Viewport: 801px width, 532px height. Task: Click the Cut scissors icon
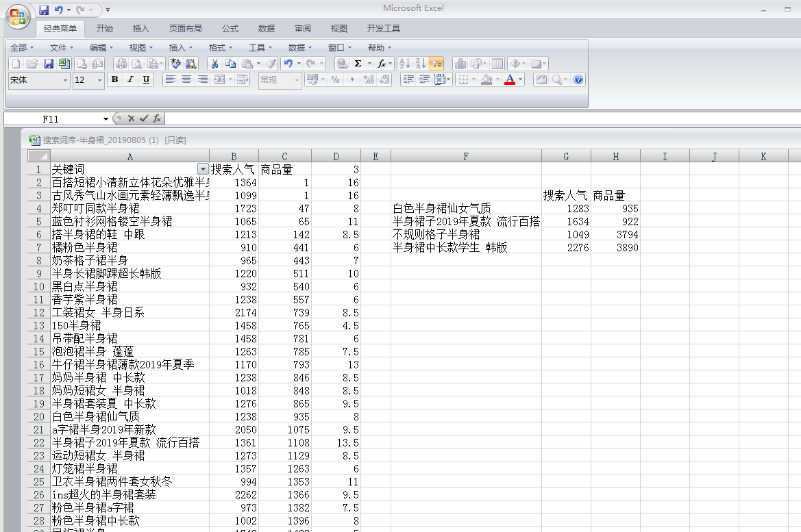[x=214, y=64]
